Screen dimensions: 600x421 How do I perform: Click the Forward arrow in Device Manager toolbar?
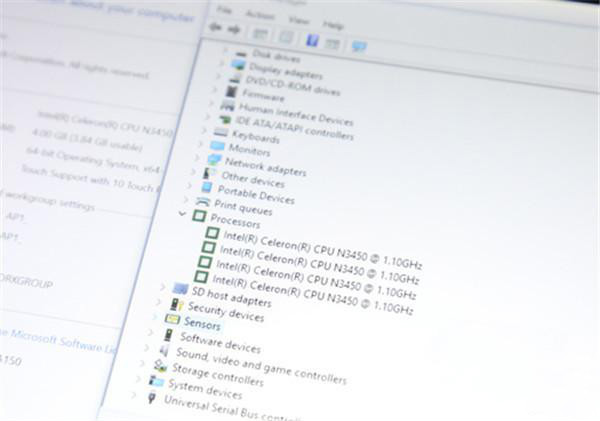tap(234, 29)
